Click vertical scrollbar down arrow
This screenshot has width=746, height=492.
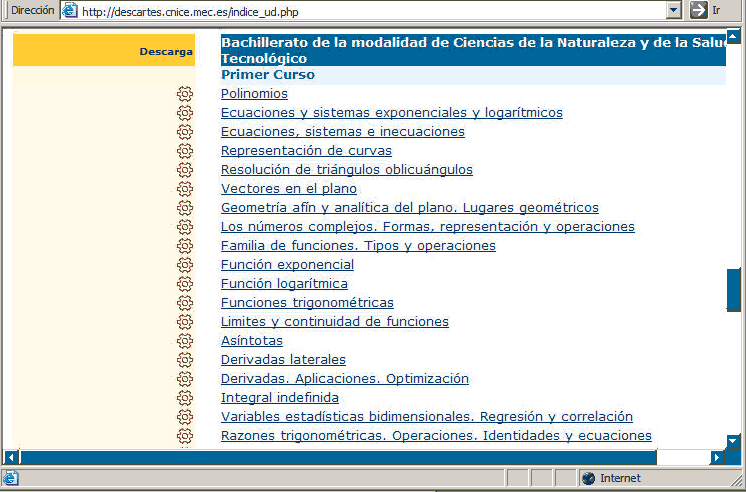point(733,441)
